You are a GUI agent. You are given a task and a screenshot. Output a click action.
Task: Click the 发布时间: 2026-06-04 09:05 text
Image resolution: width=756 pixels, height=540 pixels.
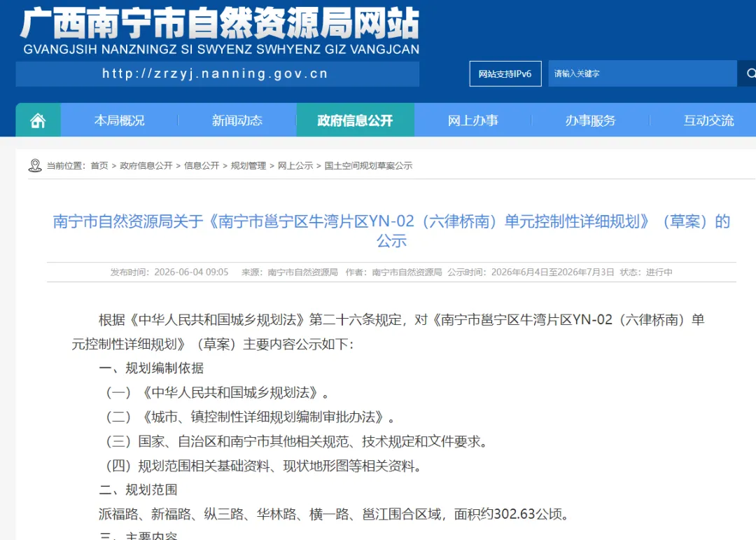pos(169,272)
